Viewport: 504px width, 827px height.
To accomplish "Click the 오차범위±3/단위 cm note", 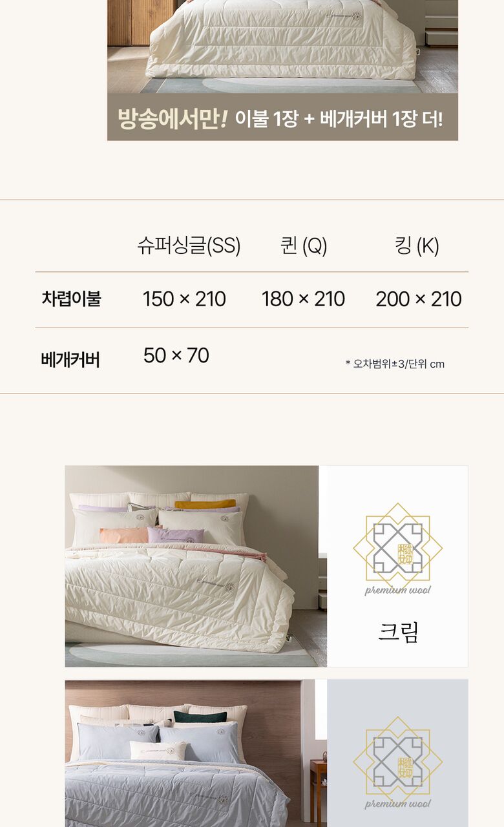I will pos(395,364).
